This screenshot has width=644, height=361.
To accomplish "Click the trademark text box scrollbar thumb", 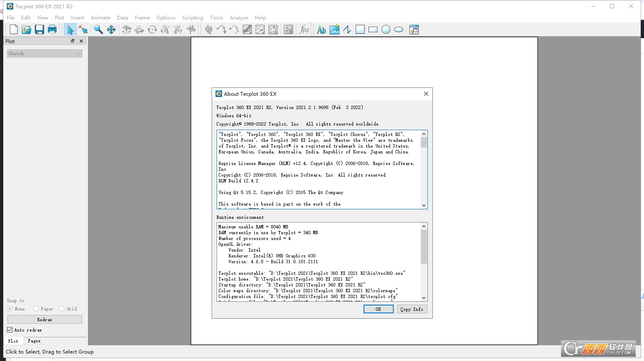I will point(424,142).
